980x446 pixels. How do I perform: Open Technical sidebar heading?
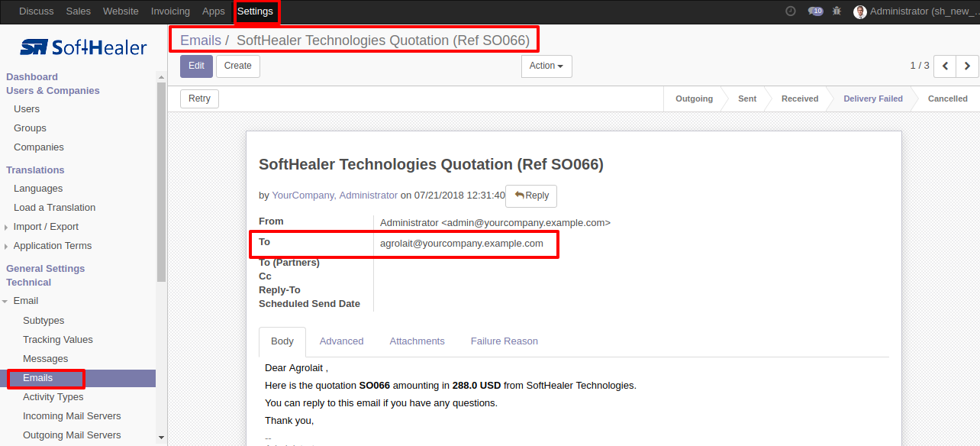pos(28,283)
